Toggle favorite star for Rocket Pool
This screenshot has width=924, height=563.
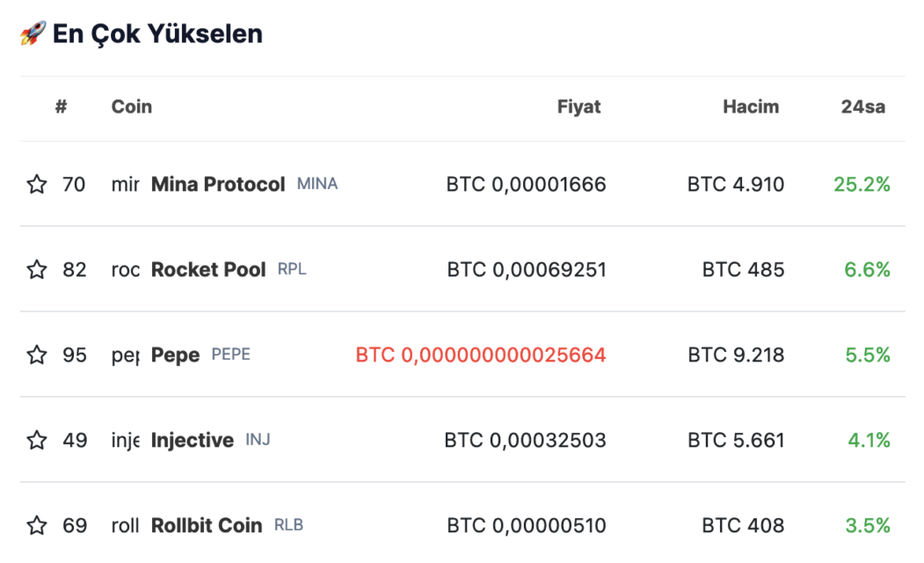(x=37, y=269)
